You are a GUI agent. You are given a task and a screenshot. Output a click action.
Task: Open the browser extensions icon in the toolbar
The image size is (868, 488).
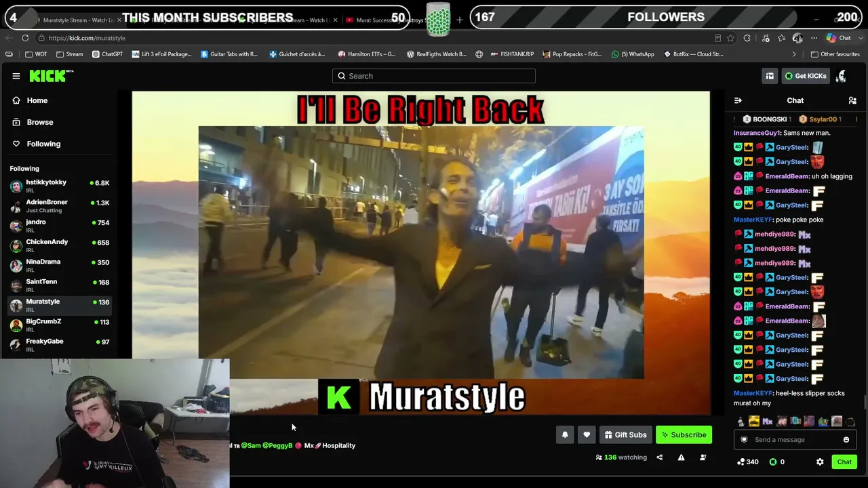tap(747, 38)
